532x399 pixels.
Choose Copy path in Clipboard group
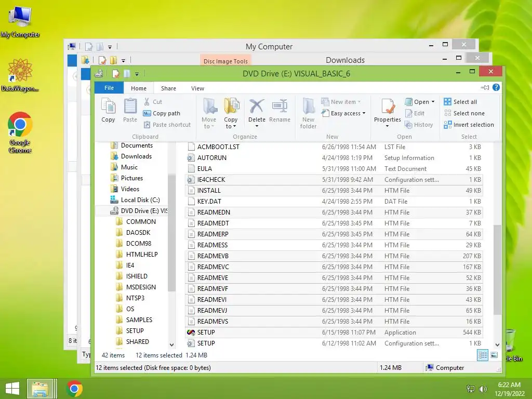(162, 113)
